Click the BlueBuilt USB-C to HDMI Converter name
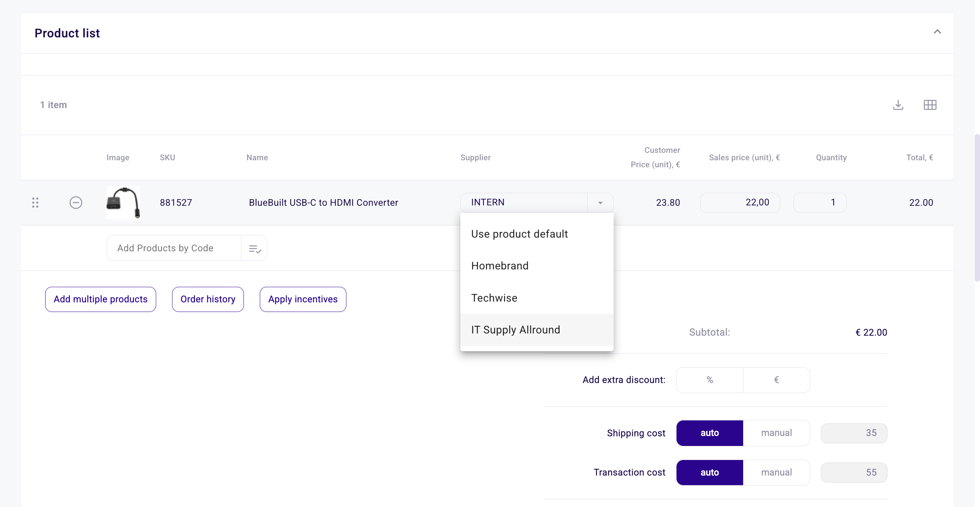 (323, 202)
